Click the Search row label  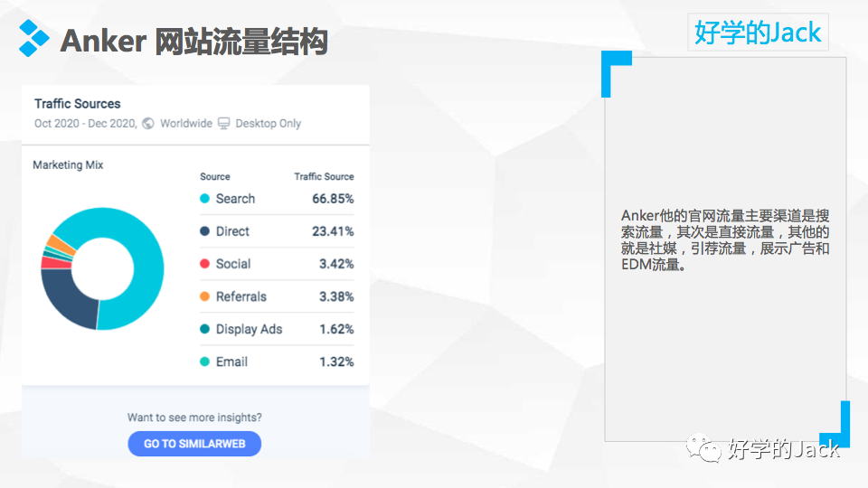coord(235,199)
